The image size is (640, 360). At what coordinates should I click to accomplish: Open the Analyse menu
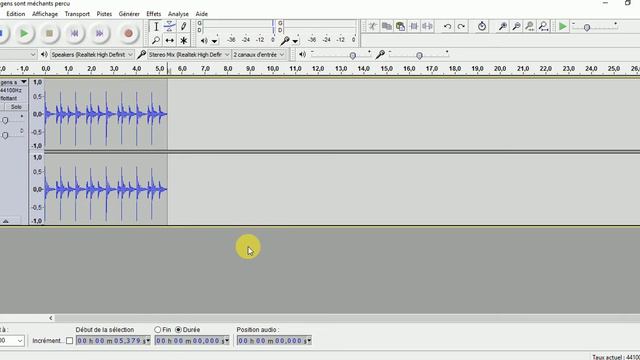(x=178, y=14)
